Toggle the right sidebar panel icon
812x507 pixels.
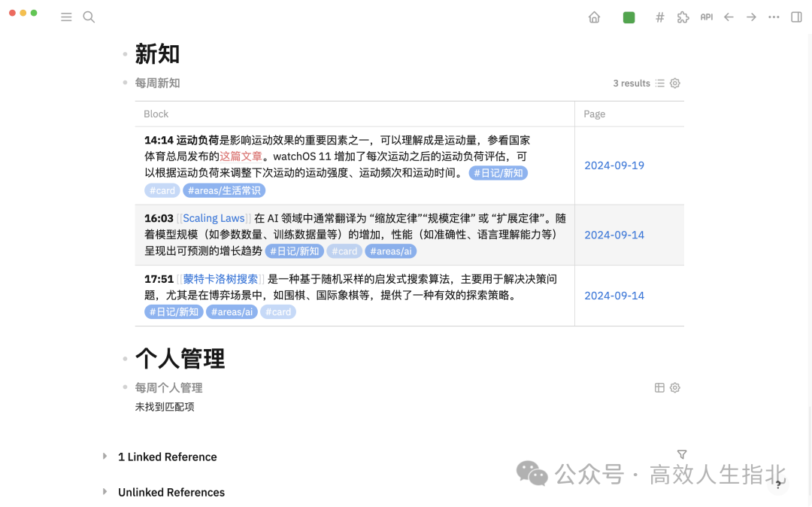click(796, 17)
